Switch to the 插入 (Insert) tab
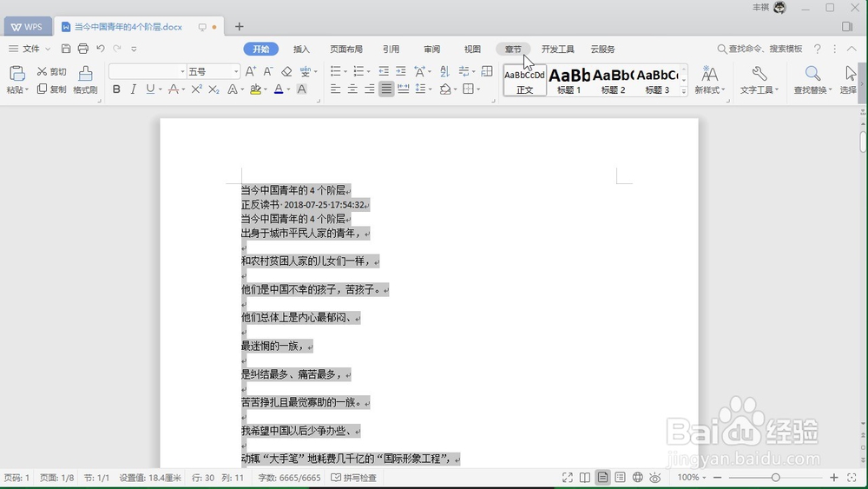 tap(301, 50)
